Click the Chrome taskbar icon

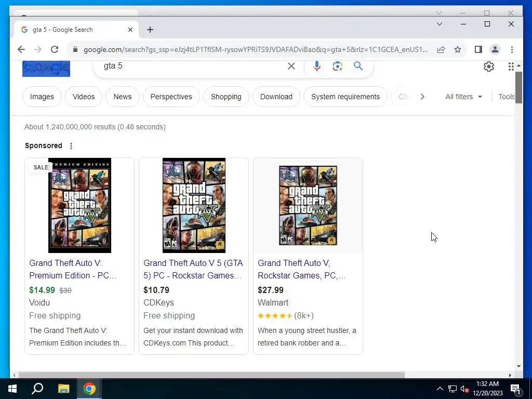(x=89, y=389)
